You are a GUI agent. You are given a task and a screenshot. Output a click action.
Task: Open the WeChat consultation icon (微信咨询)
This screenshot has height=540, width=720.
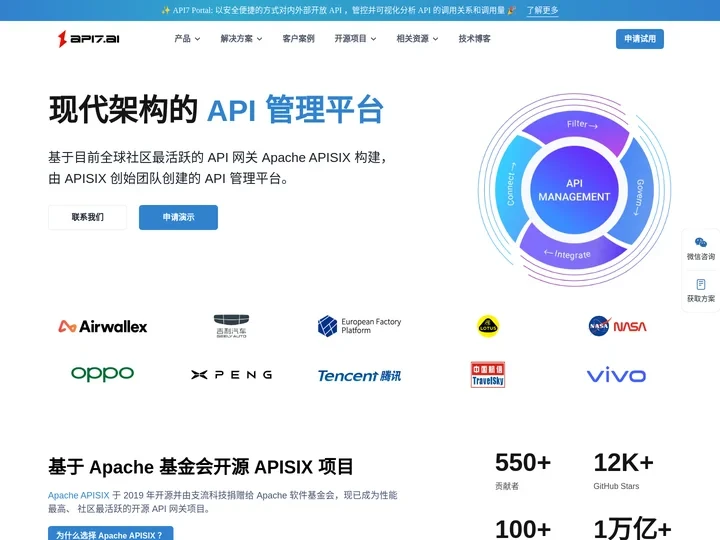701,242
